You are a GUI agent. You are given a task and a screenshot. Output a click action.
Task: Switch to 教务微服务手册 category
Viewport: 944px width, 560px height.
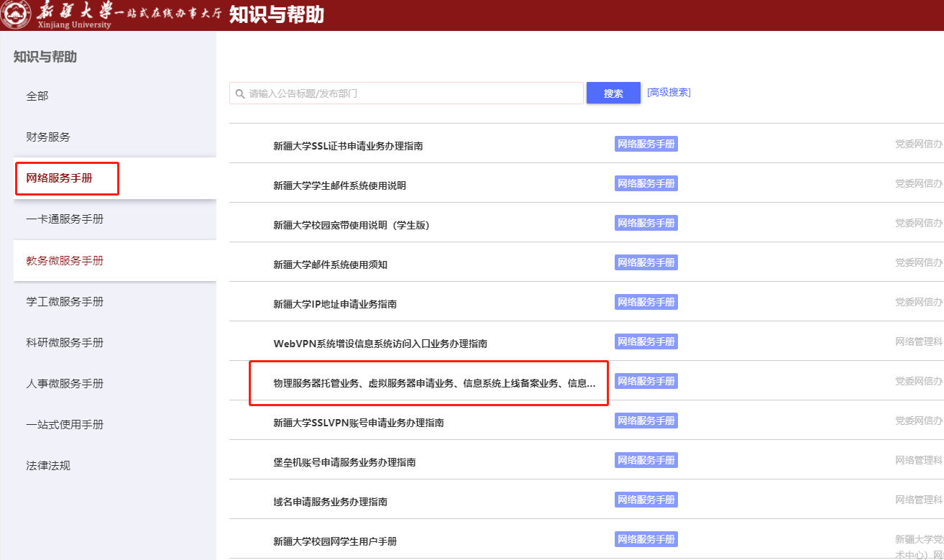pyautogui.click(x=65, y=260)
